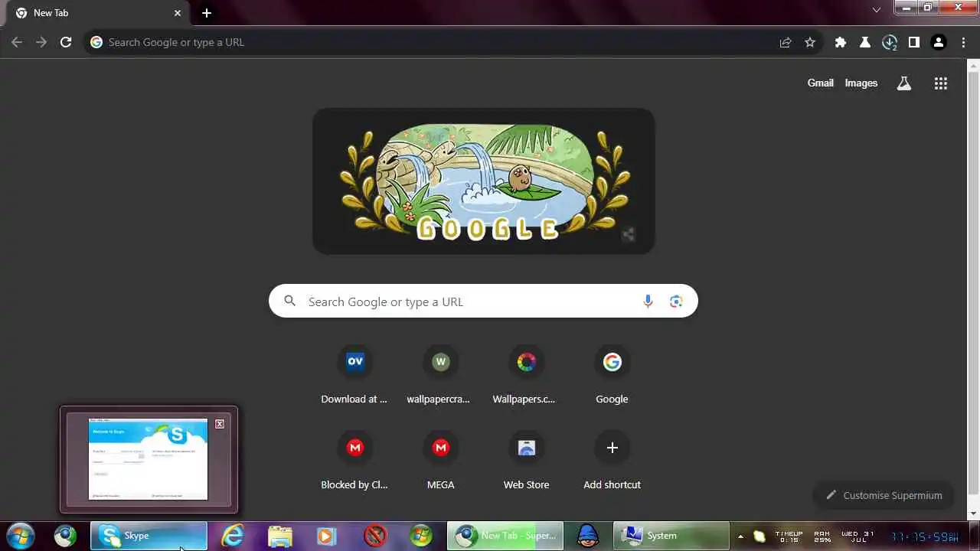Open the Web Store shortcut
980x551 pixels.
click(526, 461)
